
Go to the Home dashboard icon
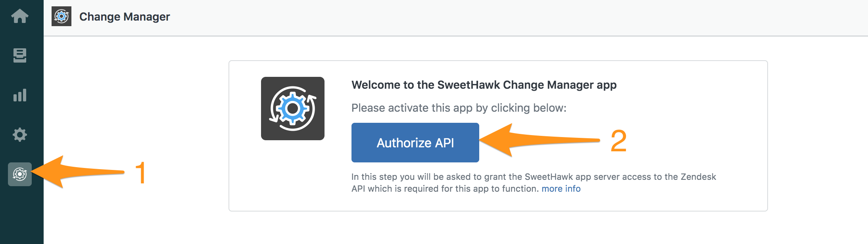20,16
